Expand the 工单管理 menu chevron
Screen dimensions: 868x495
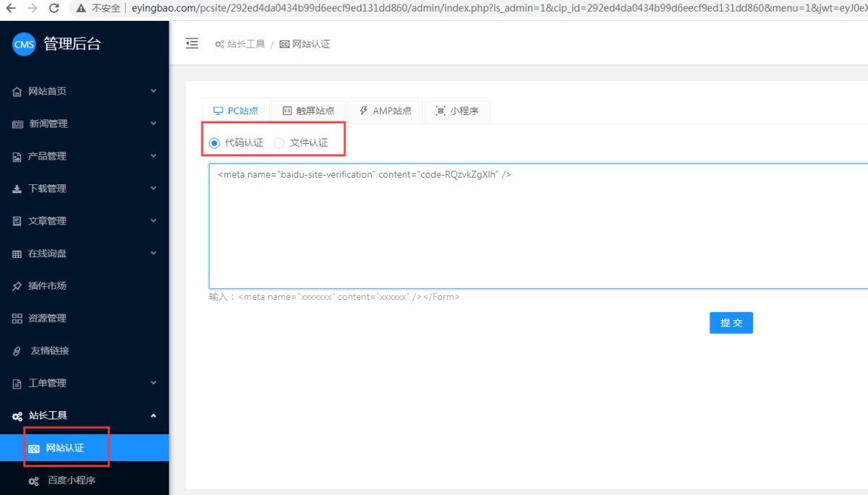click(x=153, y=383)
